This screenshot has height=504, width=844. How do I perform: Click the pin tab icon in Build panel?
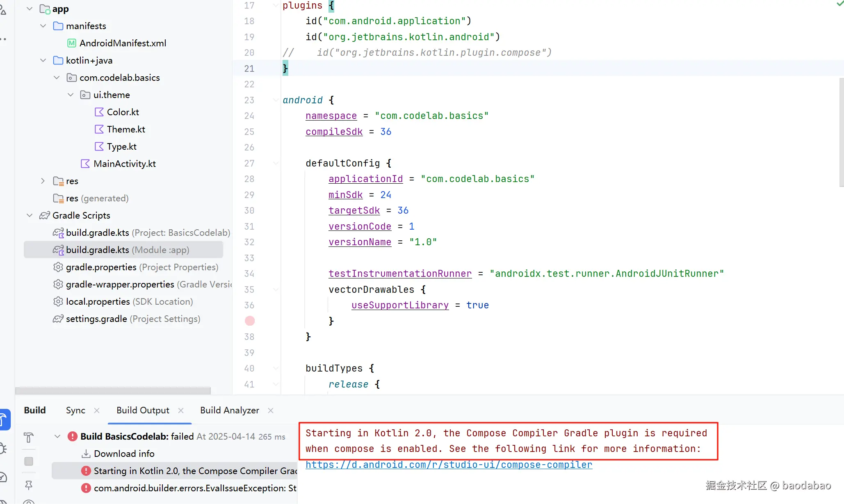pos(29,485)
